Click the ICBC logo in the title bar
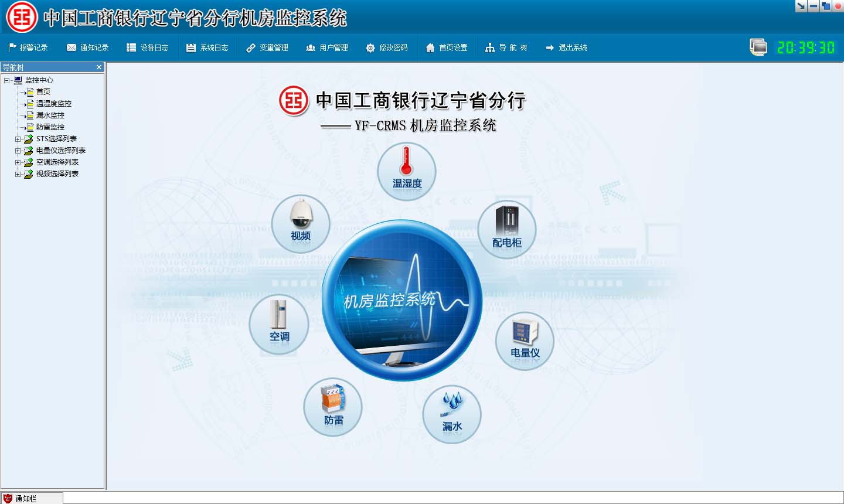 coord(22,17)
